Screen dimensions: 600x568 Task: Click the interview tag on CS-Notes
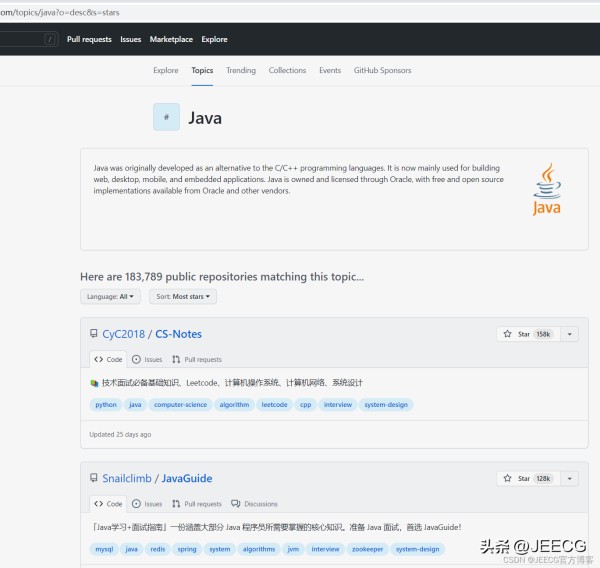[x=338, y=405]
